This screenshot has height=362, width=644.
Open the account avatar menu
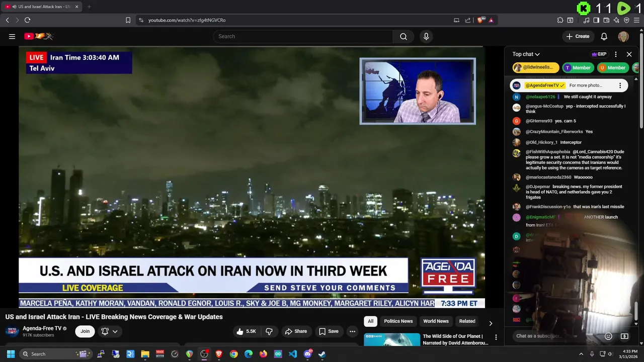(623, 36)
